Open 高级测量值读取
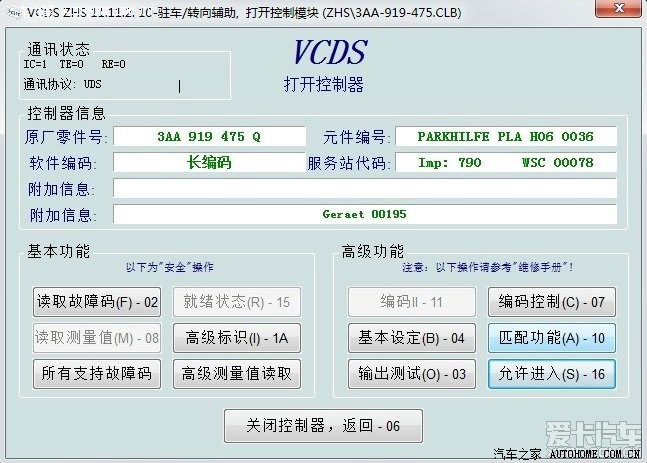Image resolution: width=647 pixels, height=463 pixels. pos(236,374)
